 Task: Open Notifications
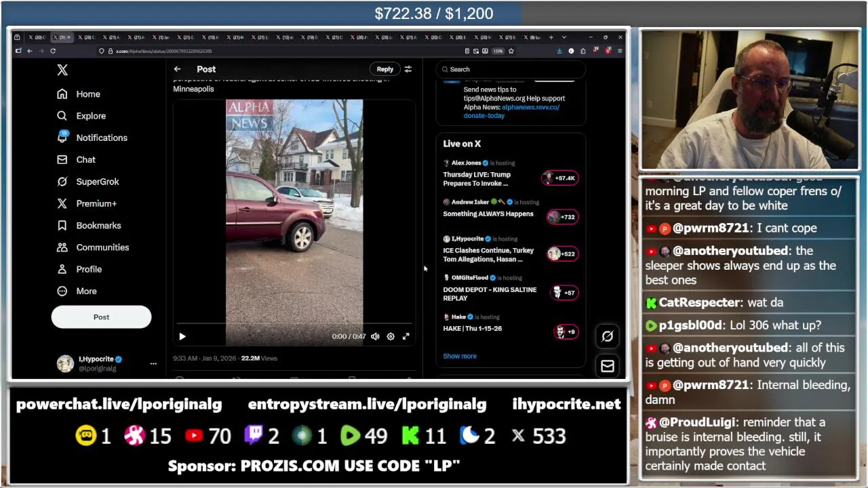(x=93, y=138)
